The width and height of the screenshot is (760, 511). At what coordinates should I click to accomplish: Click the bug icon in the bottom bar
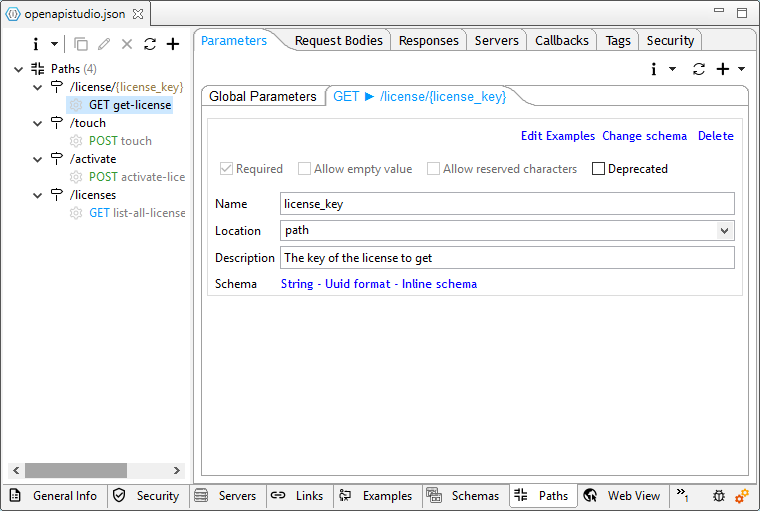point(719,495)
